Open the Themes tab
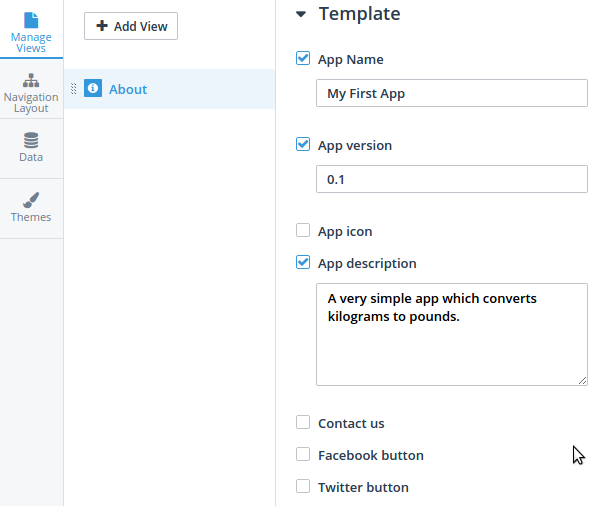 coord(31,209)
